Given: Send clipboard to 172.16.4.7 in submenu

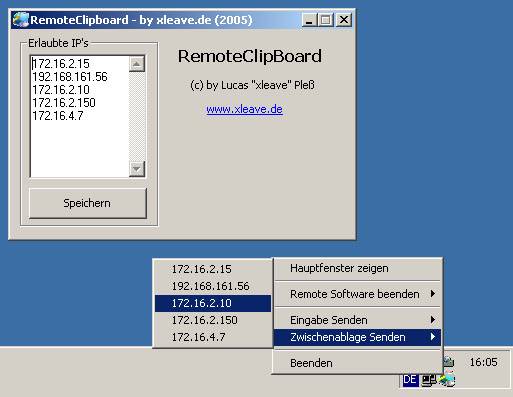Looking at the screenshot, I should click(x=213, y=337).
